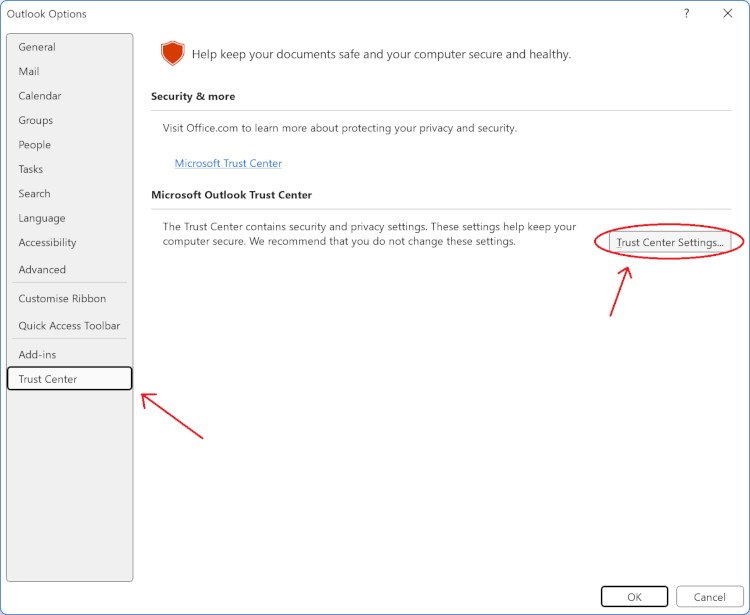Image resolution: width=750 pixels, height=615 pixels.
Task: Click the orange shield icon
Action: pos(173,53)
